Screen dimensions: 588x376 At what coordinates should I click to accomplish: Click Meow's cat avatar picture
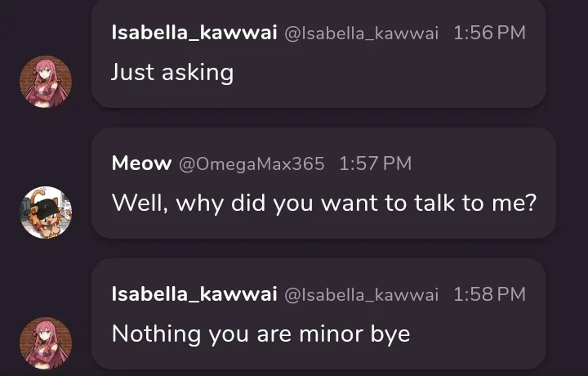46,213
